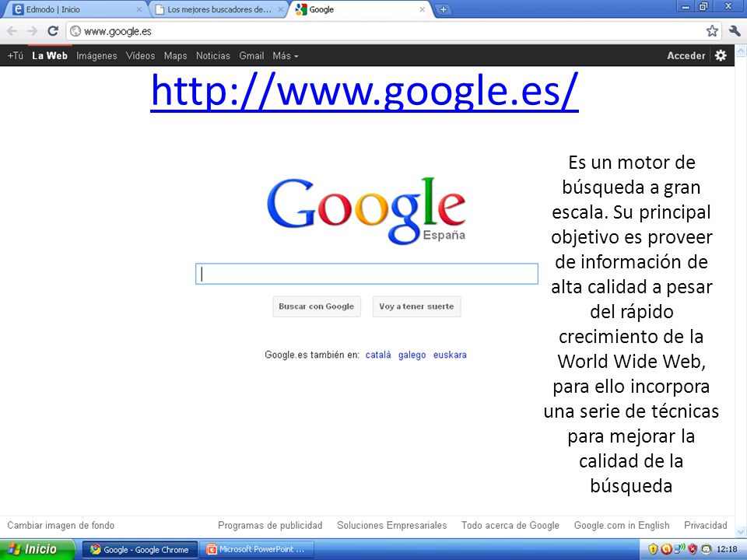Switch language to galego
Viewport: 747px width, 560px height.
click(412, 355)
